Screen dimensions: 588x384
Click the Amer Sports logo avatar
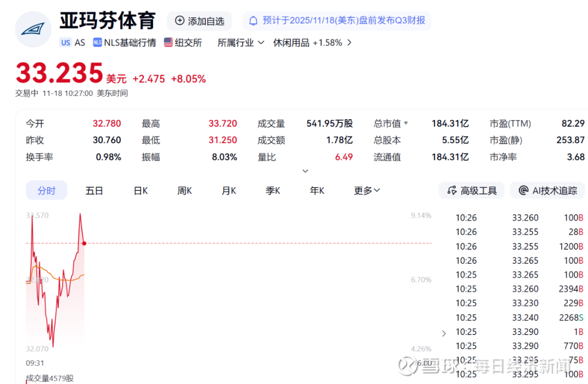pyautogui.click(x=33, y=29)
